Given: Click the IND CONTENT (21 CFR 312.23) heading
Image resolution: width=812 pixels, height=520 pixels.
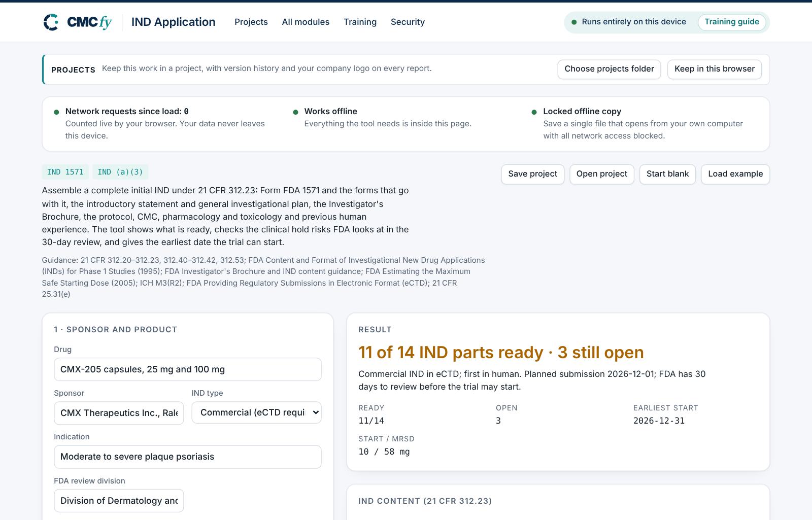Looking at the screenshot, I should 425,501.
